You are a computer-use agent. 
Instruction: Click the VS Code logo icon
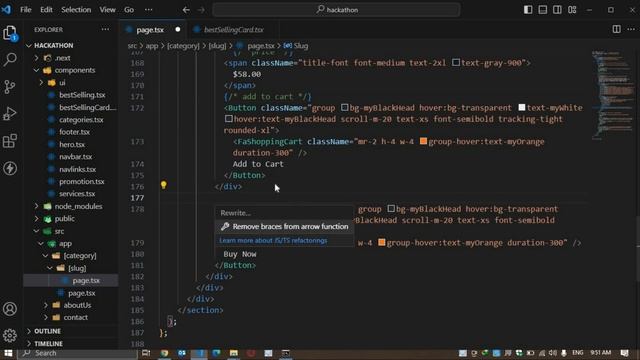click(x=7, y=9)
